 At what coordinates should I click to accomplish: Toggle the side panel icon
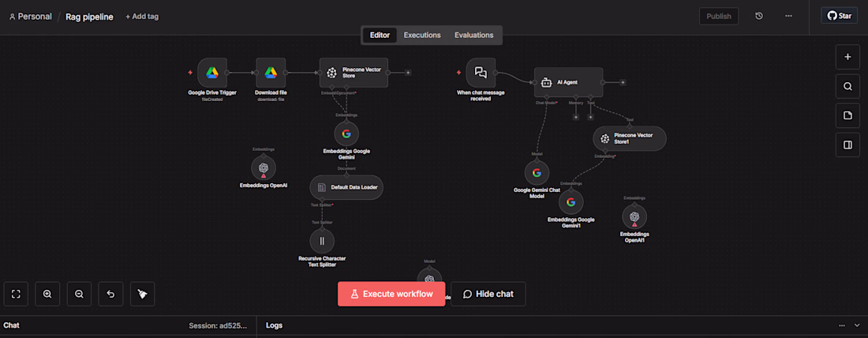click(x=847, y=145)
